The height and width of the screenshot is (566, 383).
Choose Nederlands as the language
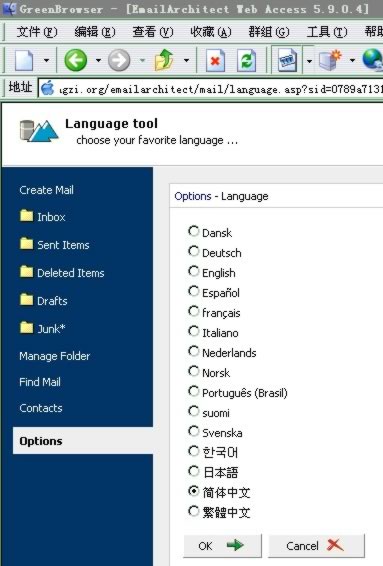(193, 351)
